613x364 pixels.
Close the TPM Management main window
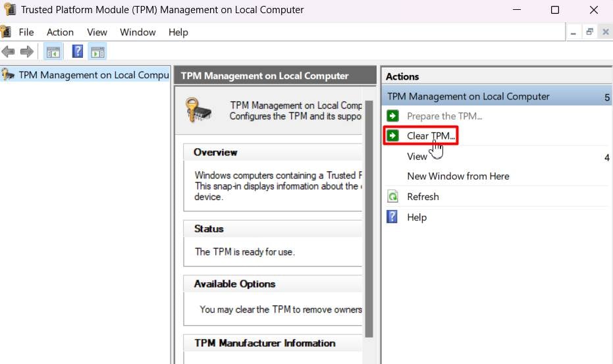pyautogui.click(x=593, y=9)
